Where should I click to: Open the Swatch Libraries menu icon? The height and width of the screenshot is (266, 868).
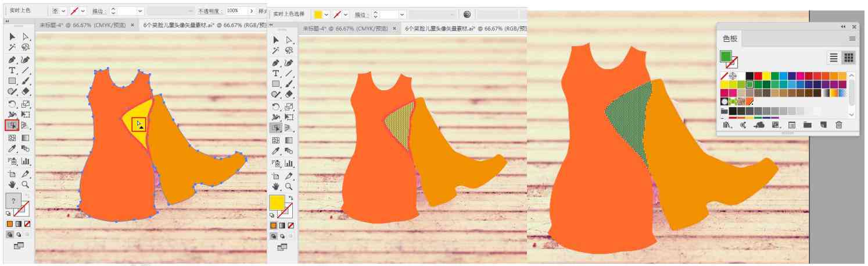click(x=727, y=125)
